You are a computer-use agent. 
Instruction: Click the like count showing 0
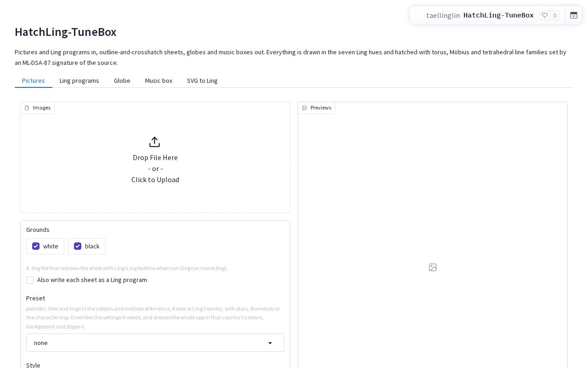(x=555, y=15)
